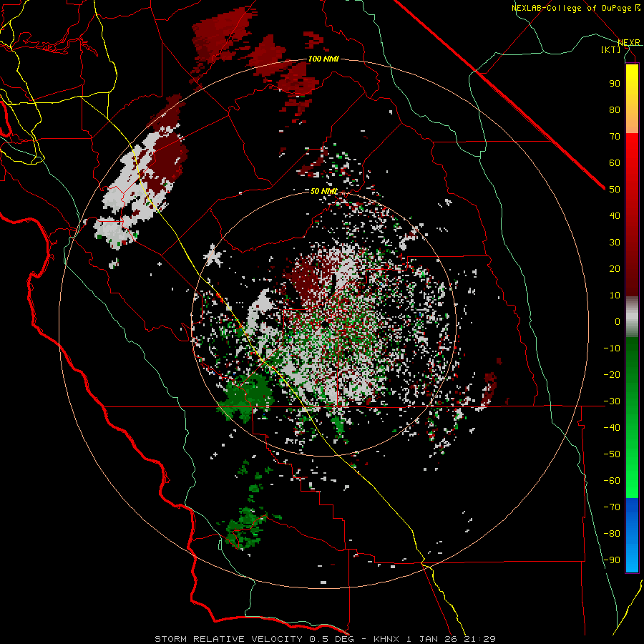Click the 50 label on velocity scale
This screenshot has width=644, height=644.
(615, 190)
